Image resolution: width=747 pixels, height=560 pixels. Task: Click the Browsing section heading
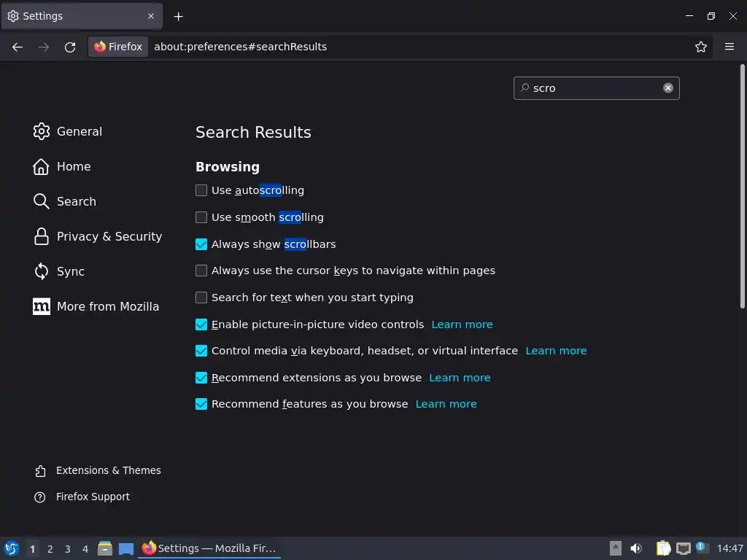(228, 167)
